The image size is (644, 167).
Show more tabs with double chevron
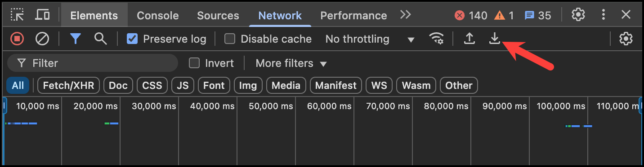click(x=405, y=15)
